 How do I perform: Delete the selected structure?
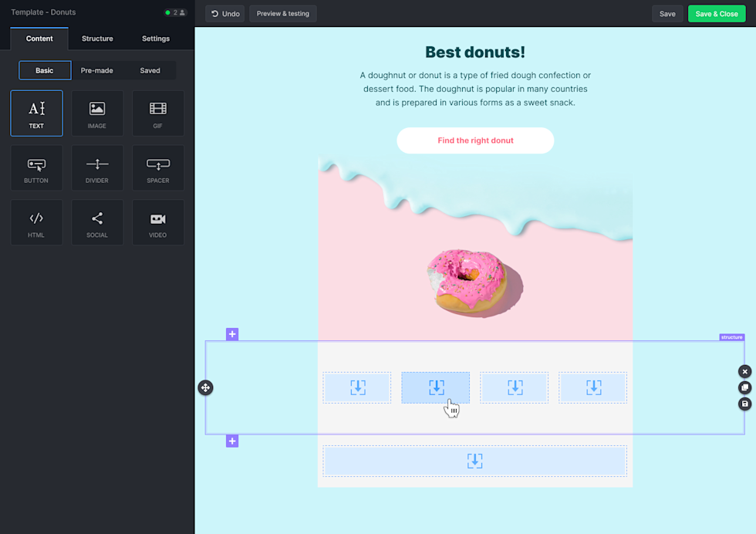coord(744,371)
